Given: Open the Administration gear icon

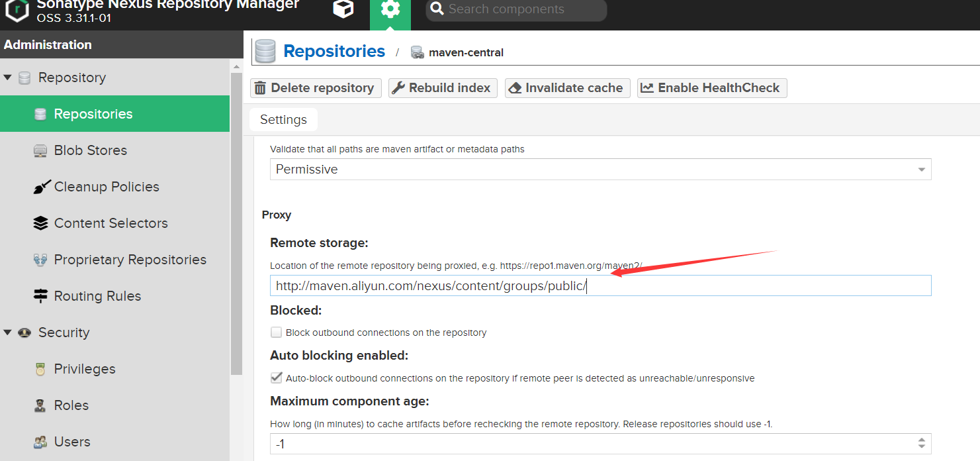Looking at the screenshot, I should (x=390, y=9).
